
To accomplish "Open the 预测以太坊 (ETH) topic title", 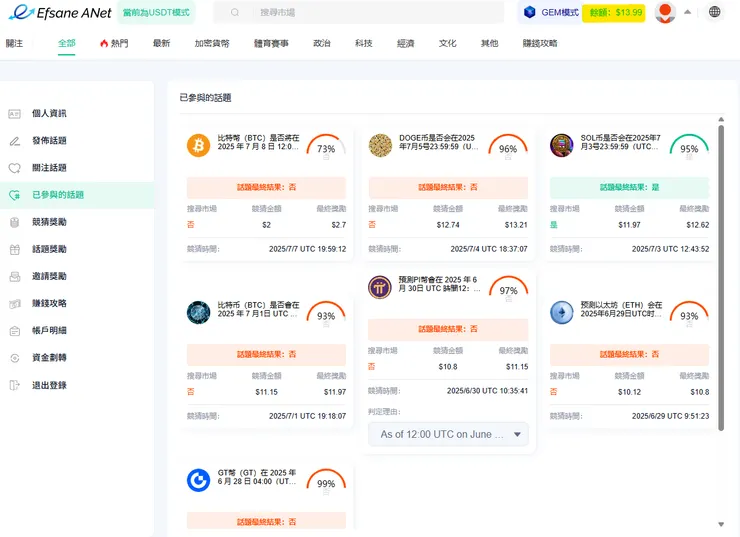I will 621,309.
